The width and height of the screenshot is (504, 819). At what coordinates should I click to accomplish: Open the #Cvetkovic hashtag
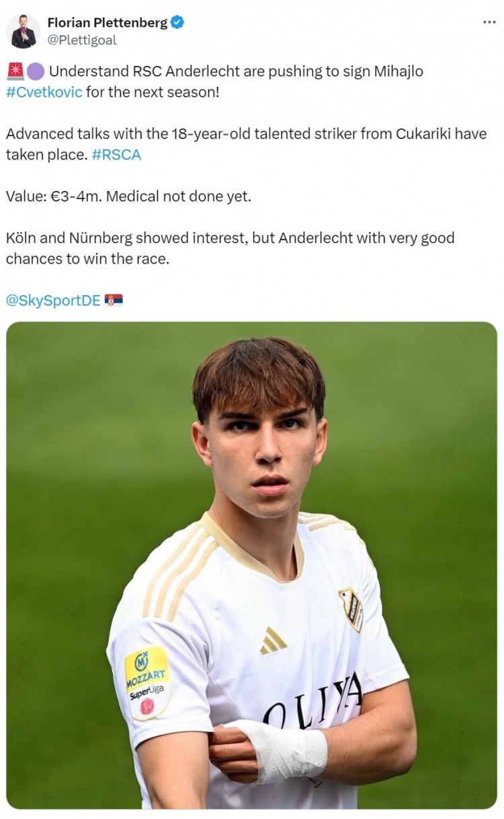coord(44,91)
